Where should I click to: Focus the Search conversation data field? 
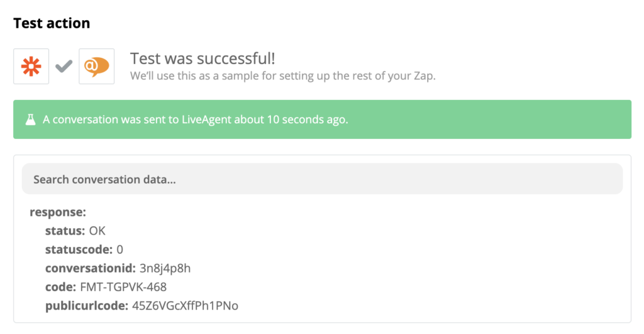322,179
